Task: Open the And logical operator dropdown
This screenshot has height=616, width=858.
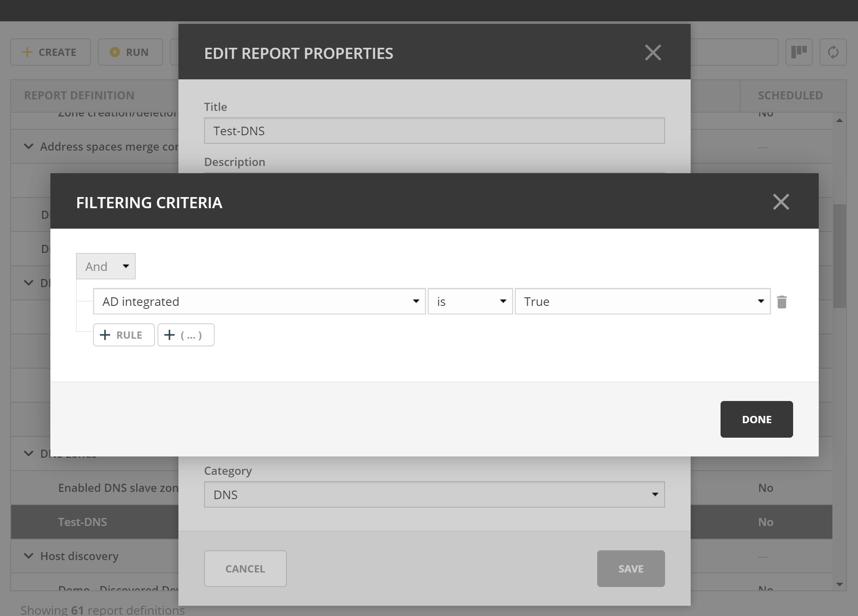Action: tap(106, 267)
